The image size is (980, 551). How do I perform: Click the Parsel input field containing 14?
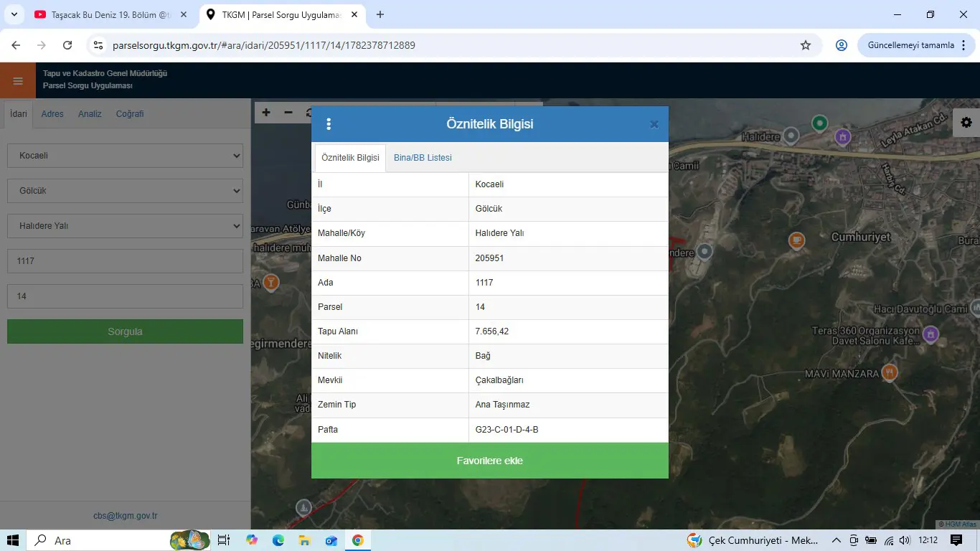click(125, 296)
